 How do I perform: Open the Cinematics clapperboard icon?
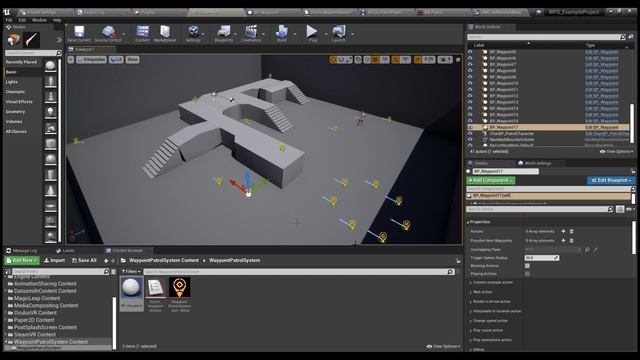[x=251, y=33]
